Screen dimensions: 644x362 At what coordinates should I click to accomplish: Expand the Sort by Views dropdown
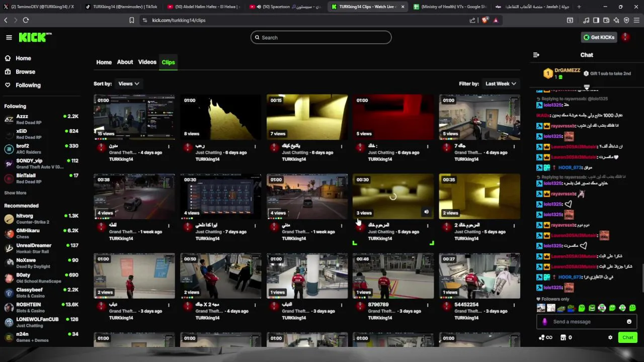pos(128,84)
